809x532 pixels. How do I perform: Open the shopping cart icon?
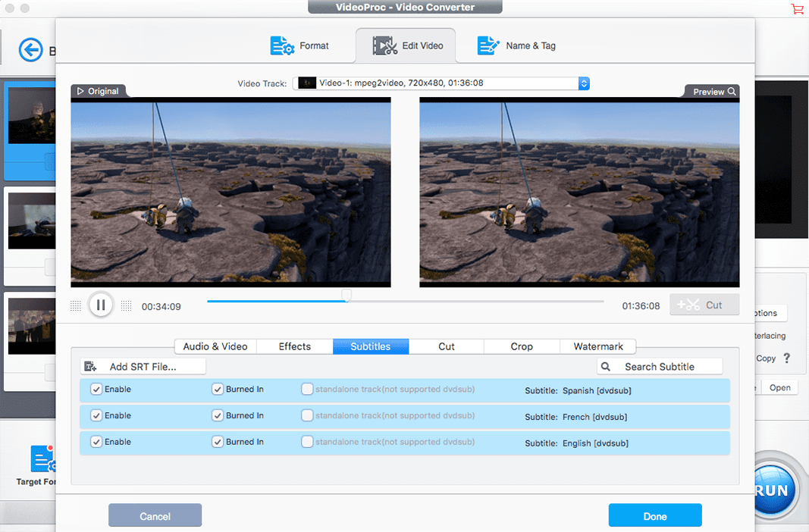tap(797, 8)
